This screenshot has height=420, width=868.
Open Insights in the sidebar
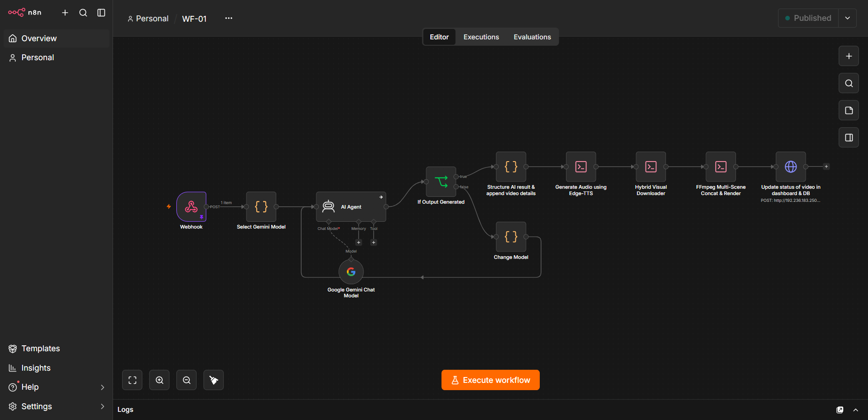(57, 368)
